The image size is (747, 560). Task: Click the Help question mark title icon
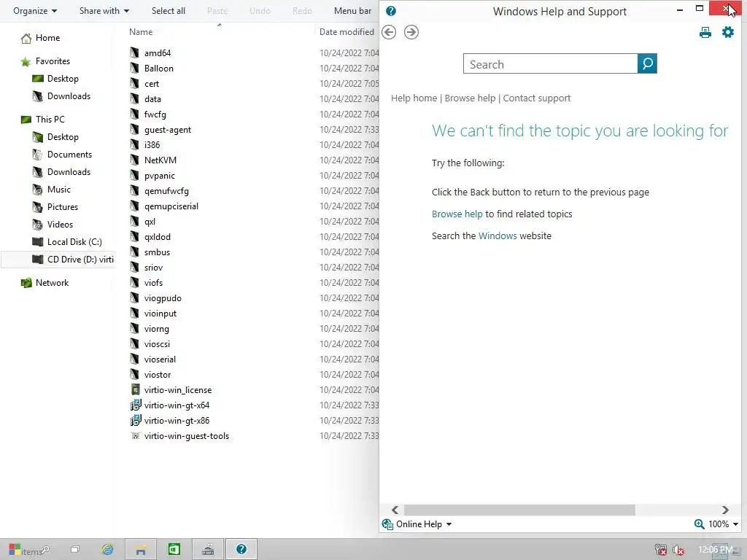[391, 11]
